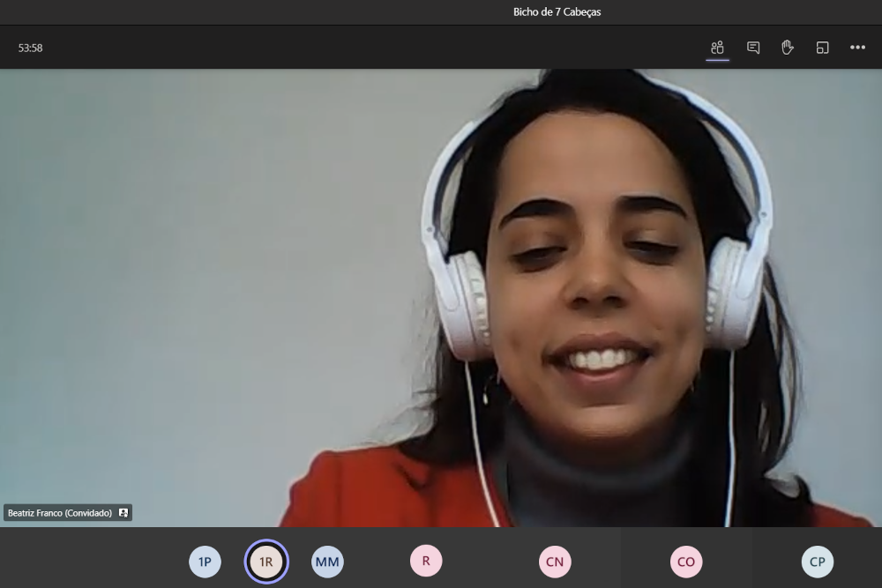
Task: Click the underline indicator beneath the participants icon
Action: [717, 61]
